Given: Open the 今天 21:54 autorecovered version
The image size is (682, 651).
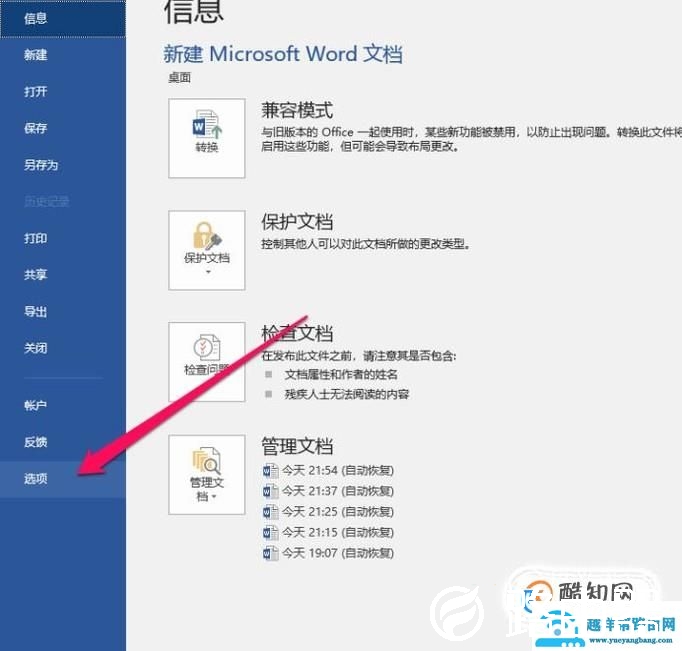Looking at the screenshot, I should [328, 471].
